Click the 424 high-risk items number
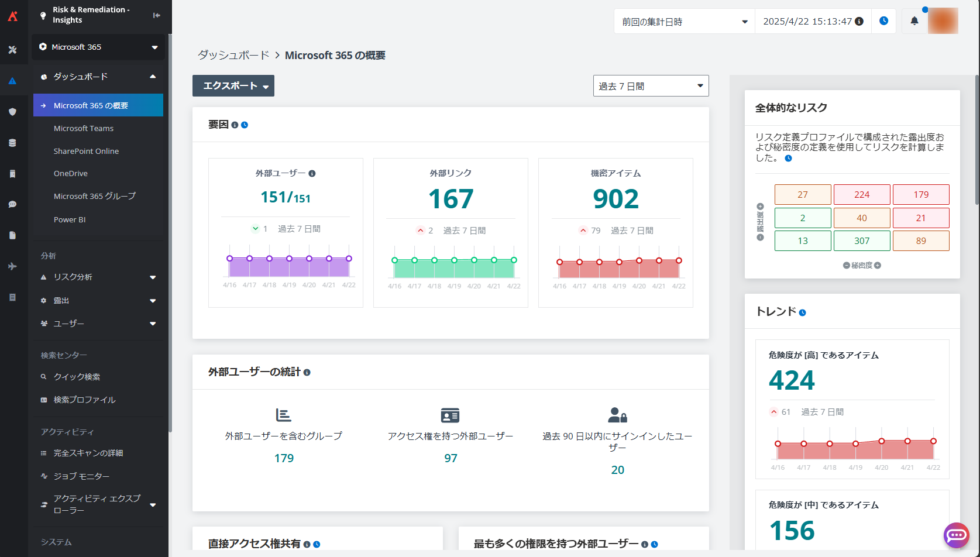This screenshot has height=557, width=980. [x=792, y=381]
